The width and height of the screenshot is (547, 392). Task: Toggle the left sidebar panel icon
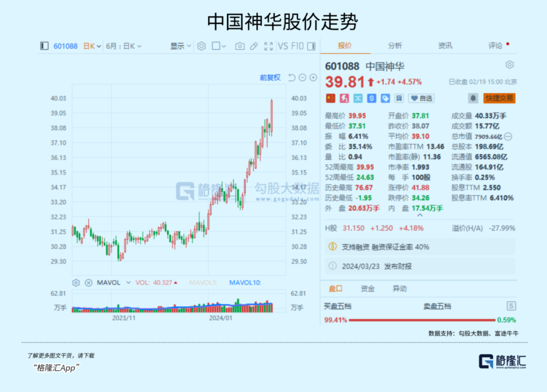[x=44, y=46]
